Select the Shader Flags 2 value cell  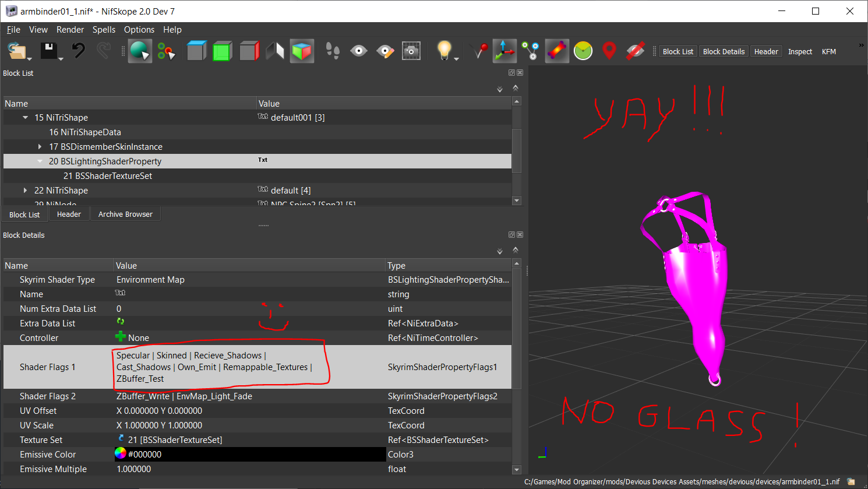[250, 396]
